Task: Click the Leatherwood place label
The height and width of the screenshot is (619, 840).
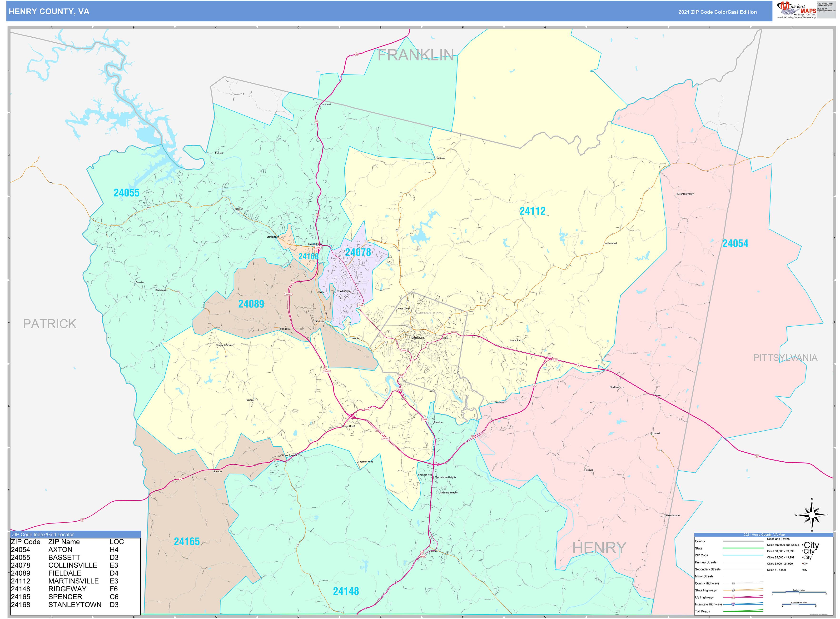Action: (610, 244)
